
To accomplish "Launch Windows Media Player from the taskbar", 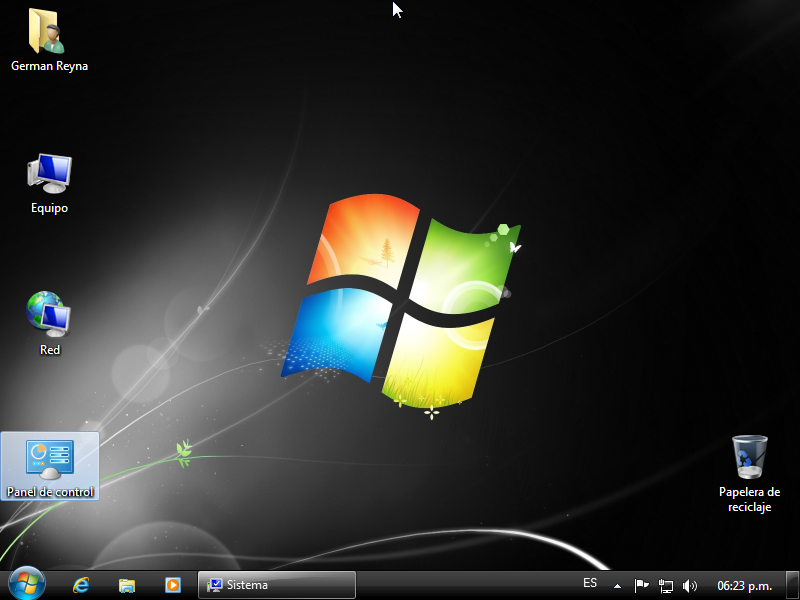I will pos(173,585).
